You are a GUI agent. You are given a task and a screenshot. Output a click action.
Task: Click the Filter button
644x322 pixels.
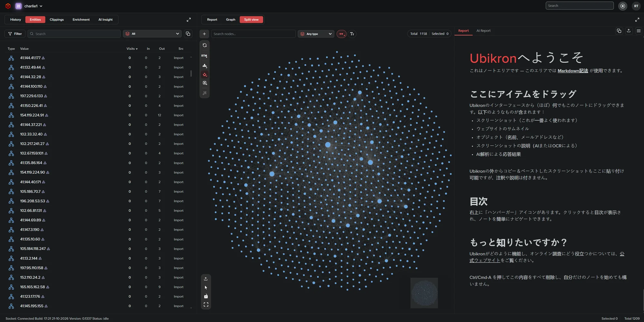tap(15, 34)
